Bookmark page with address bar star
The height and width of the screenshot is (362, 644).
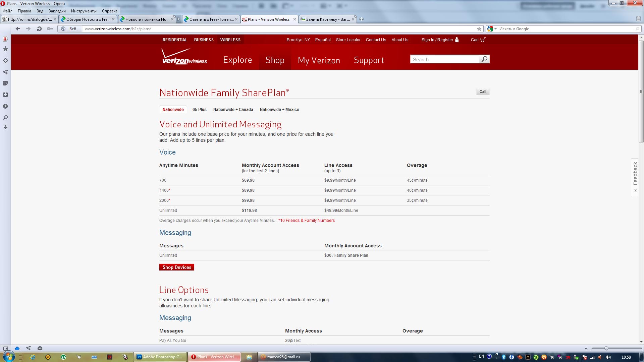pos(479,29)
